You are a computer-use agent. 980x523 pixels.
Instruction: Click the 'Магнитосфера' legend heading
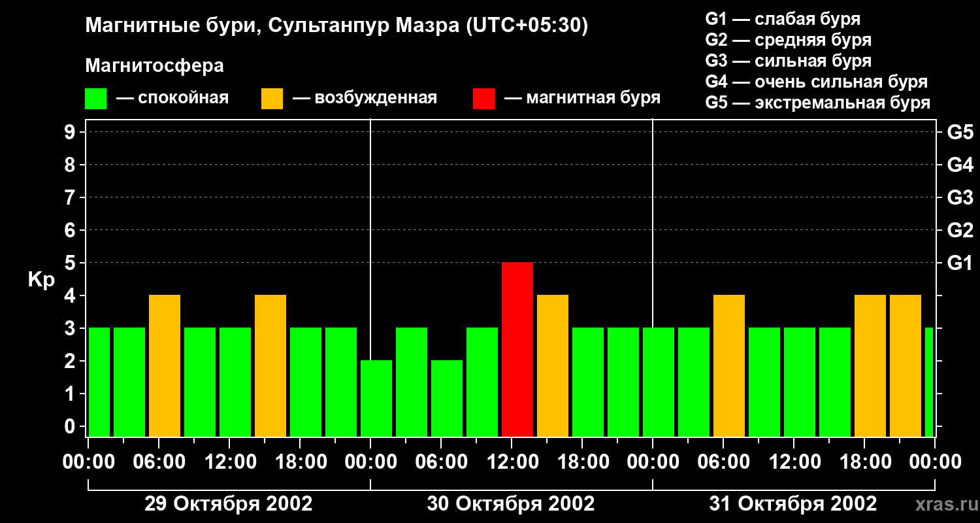click(x=155, y=66)
